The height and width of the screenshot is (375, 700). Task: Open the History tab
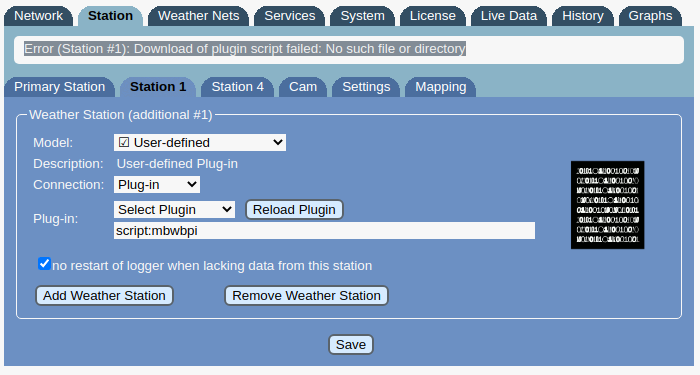pos(583,16)
